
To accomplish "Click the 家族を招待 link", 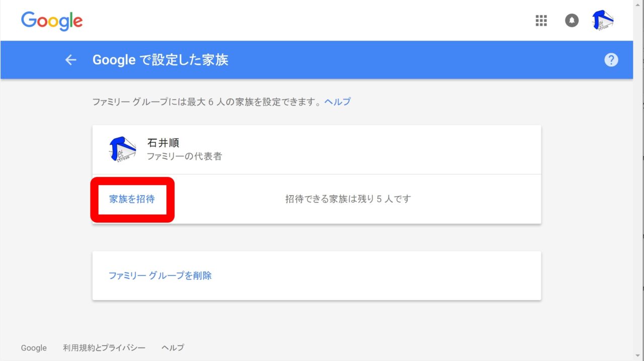I will click(132, 199).
